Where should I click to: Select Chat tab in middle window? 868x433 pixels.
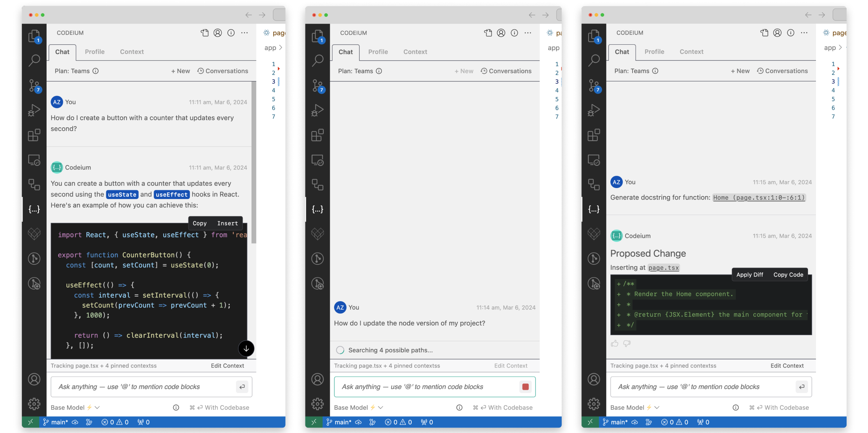click(346, 52)
